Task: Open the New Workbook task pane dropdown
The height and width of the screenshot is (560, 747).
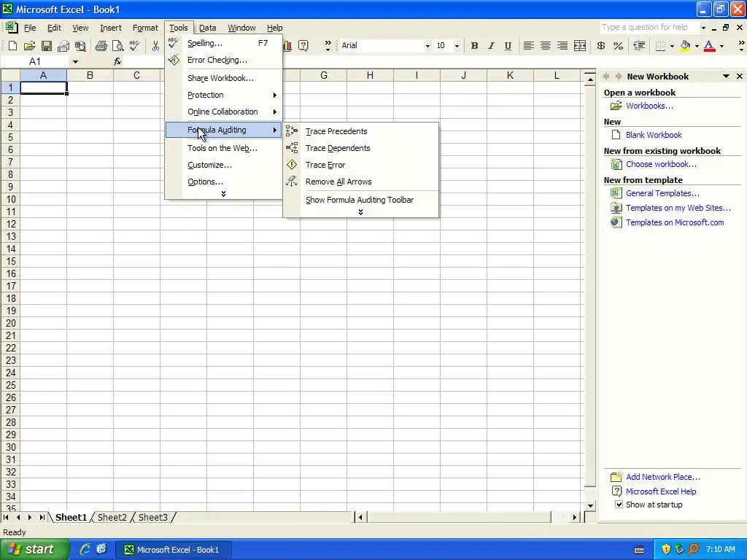Action: click(x=726, y=76)
